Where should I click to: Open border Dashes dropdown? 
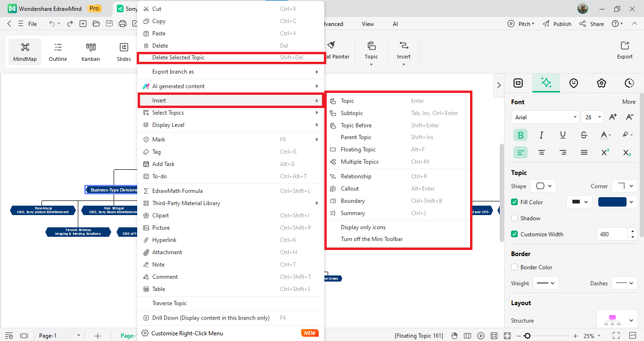(x=625, y=283)
